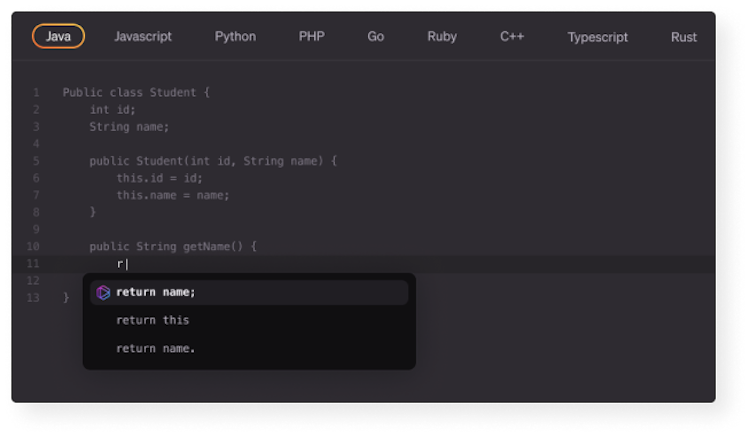Switch to the PHP tab

311,36
